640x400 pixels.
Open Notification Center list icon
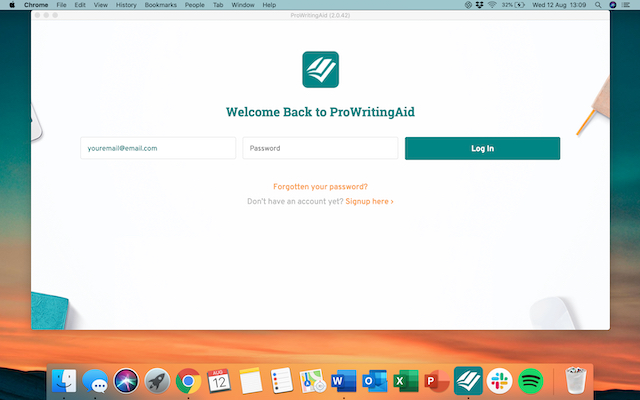point(626,5)
